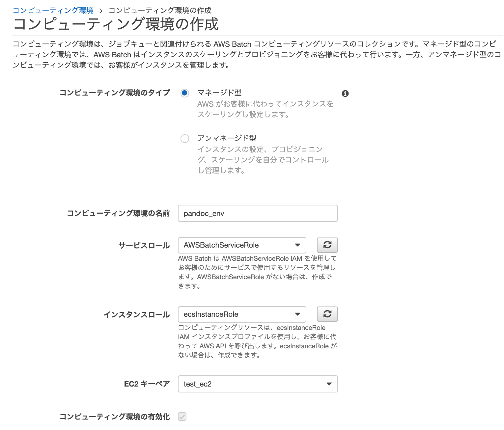Click the コンピューティング環境の作成 breadcrumb text
The height and width of the screenshot is (430, 504).
pyautogui.click(x=160, y=11)
